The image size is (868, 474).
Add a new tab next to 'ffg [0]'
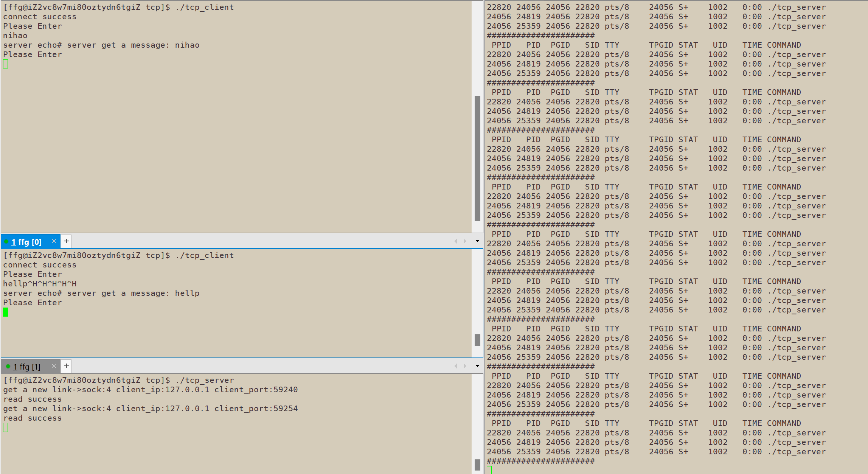[67, 241]
